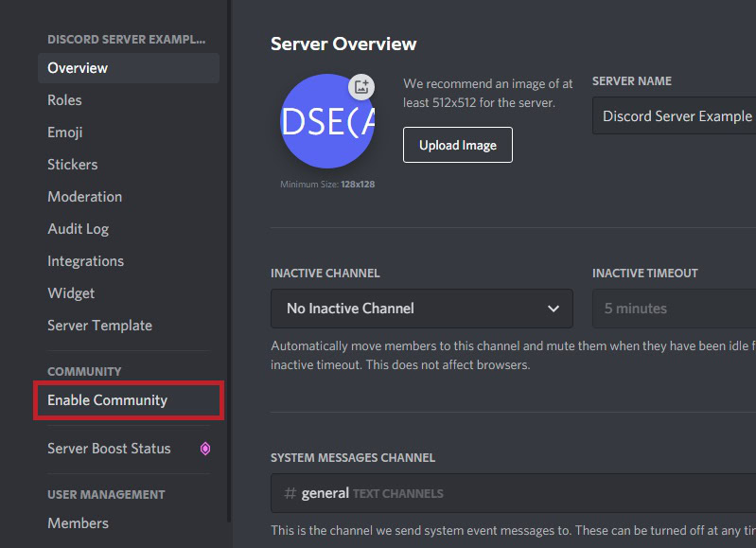Click the sidebar vertical scrollbar

(230, 260)
